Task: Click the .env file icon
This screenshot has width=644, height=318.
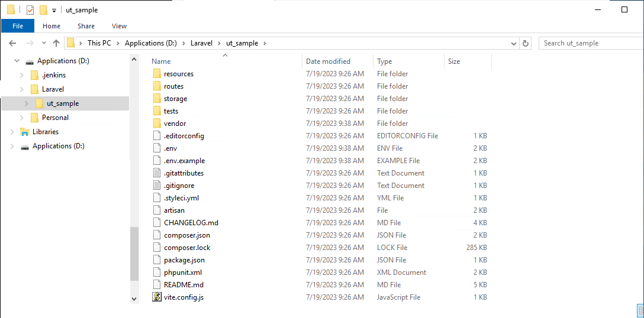Action: point(156,148)
